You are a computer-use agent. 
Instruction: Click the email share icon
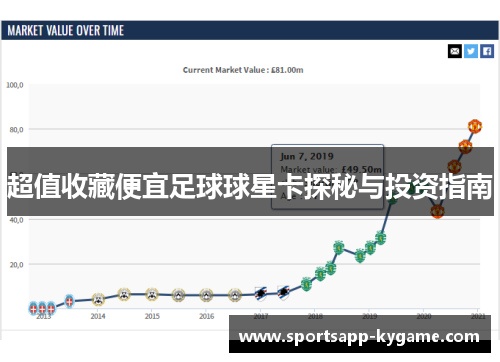point(455,51)
